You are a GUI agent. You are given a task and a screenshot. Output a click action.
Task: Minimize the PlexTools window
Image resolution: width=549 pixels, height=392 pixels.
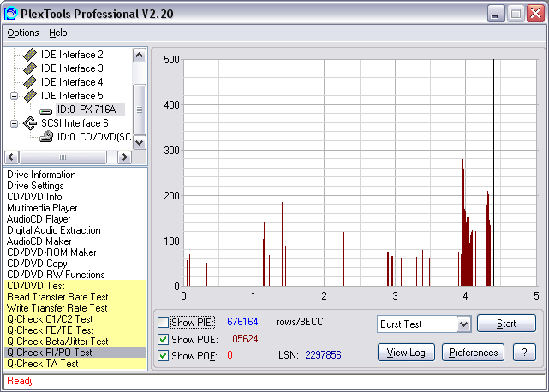coord(496,14)
